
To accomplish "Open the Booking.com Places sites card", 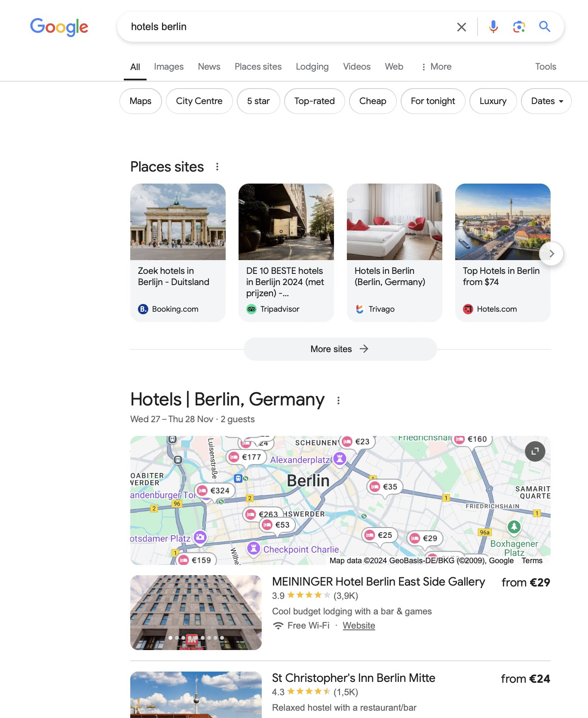I will click(x=178, y=252).
